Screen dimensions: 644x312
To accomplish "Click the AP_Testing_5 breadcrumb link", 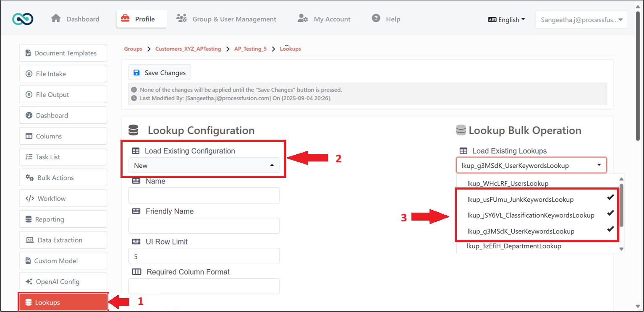I will [x=250, y=49].
